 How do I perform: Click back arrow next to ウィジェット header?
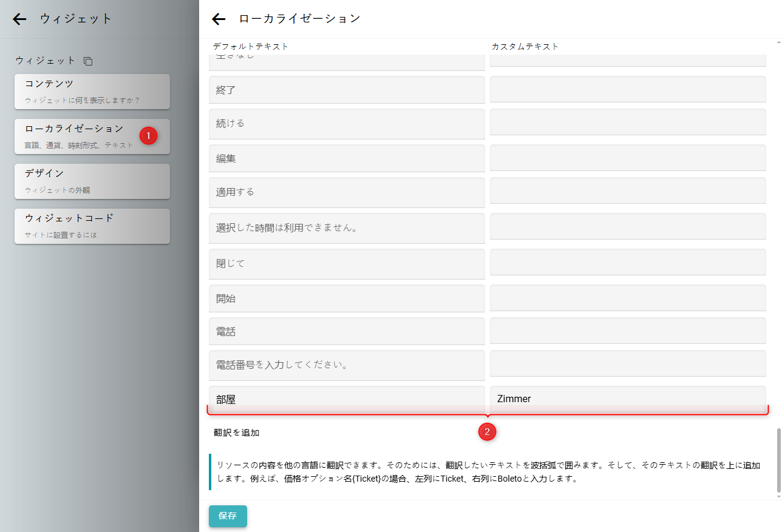click(x=20, y=19)
